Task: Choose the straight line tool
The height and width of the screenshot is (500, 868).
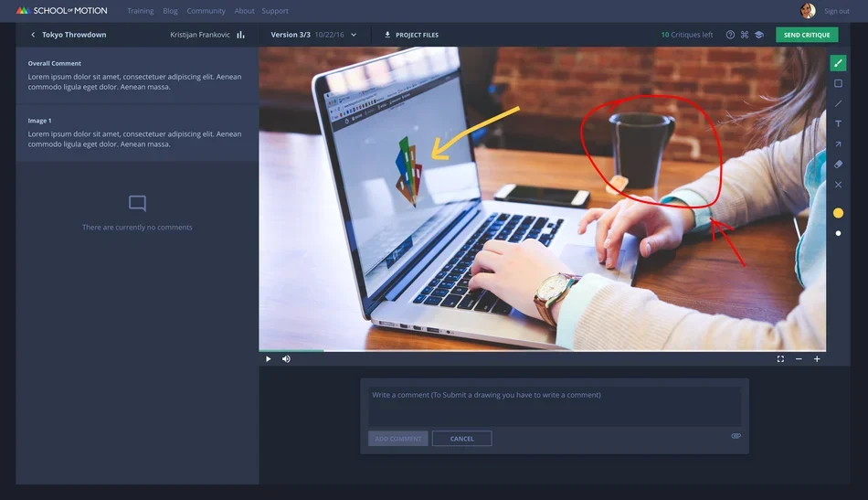Action: (838, 103)
